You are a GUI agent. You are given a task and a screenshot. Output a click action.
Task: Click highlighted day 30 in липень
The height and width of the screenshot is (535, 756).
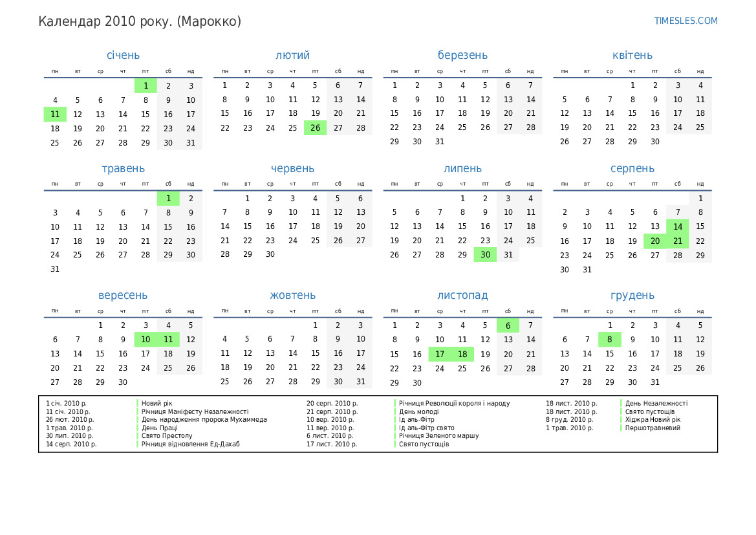(485, 255)
